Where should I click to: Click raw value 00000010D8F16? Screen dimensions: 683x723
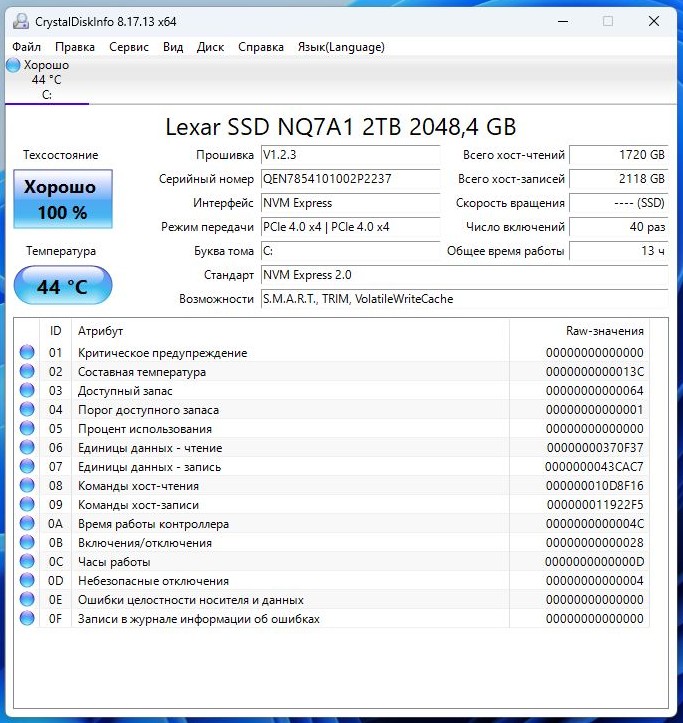(x=594, y=486)
